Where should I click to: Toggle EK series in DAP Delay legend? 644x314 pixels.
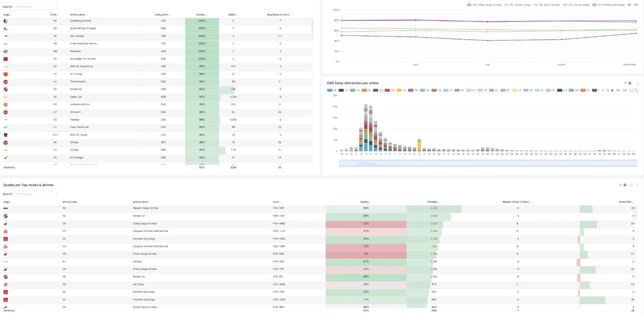332,90
